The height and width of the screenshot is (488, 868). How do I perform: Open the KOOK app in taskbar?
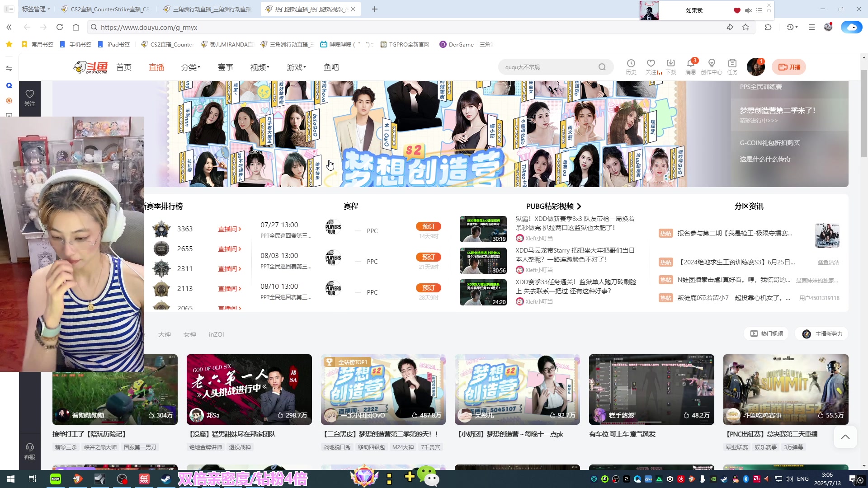[56, 479]
